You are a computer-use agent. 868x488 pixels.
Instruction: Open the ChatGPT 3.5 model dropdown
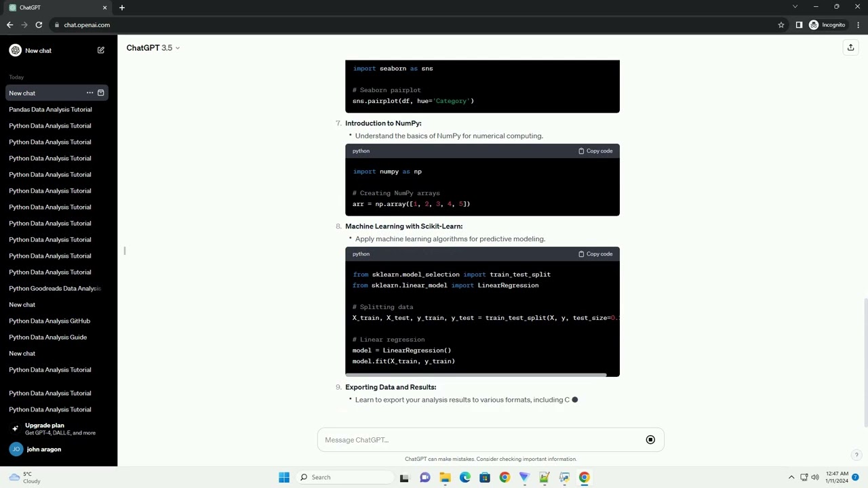tap(153, 48)
